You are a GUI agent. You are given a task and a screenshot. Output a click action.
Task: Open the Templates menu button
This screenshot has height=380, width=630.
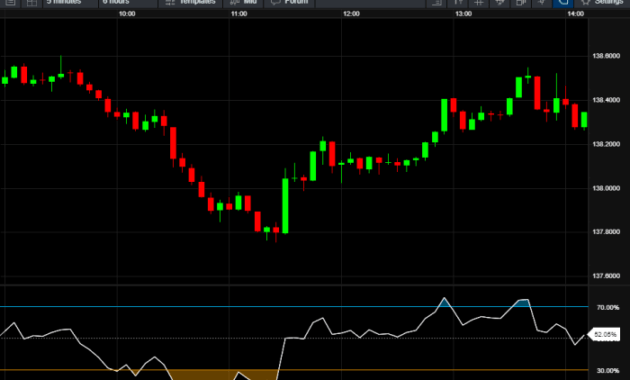[191, 2]
